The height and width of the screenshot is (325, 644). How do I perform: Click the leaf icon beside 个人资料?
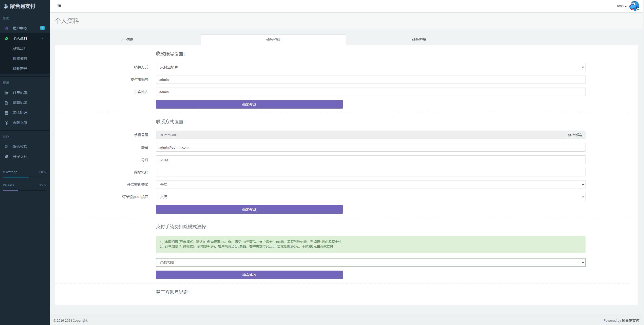click(7, 38)
